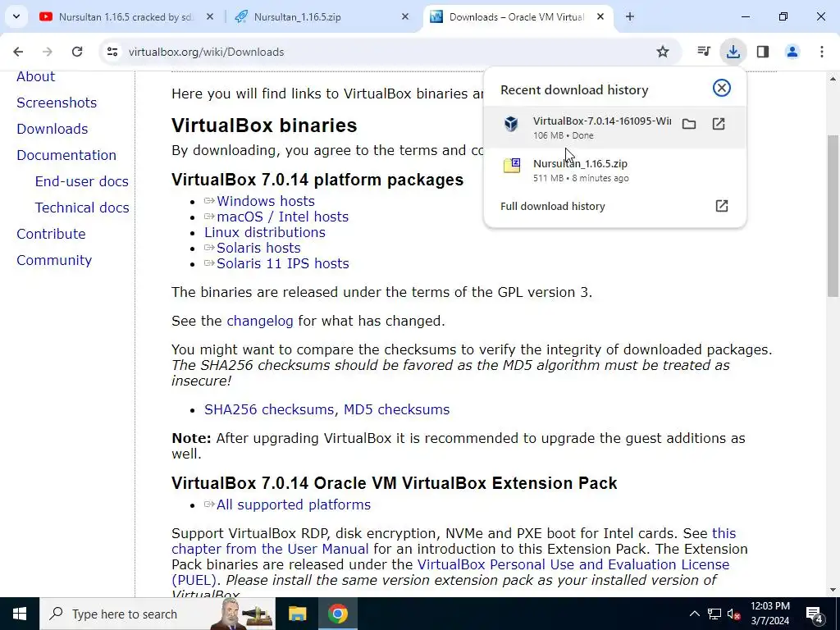
Task: Open the media controls icon
Action: coord(703,52)
